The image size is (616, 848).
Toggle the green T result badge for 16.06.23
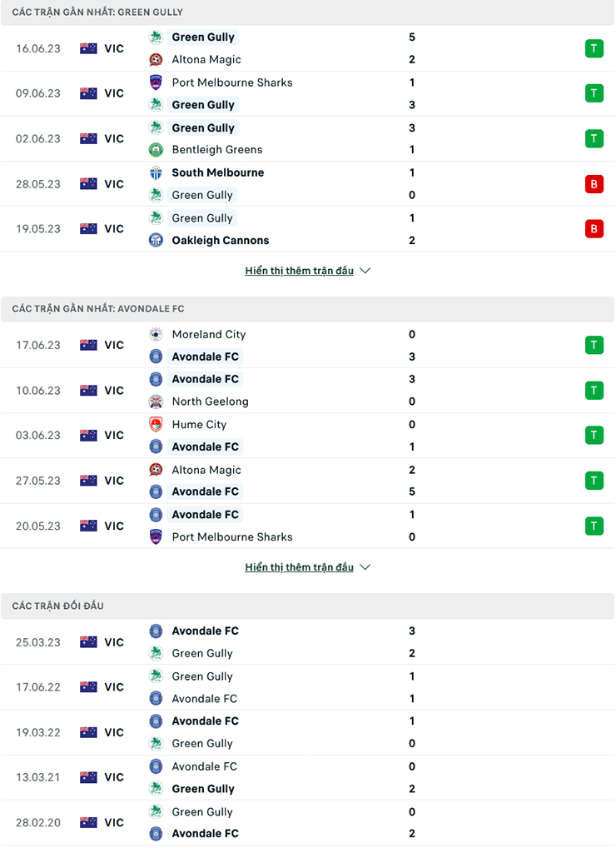[594, 48]
